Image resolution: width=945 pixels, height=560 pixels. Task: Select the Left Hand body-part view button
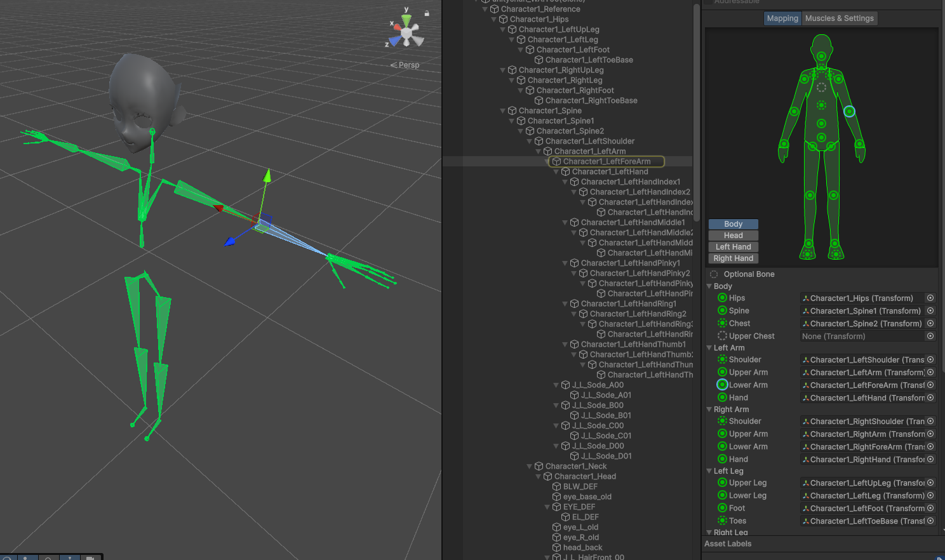(733, 247)
